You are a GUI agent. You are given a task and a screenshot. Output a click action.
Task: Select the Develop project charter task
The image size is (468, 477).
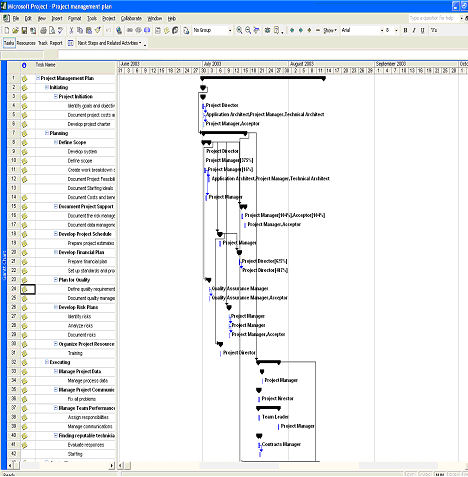(89, 124)
